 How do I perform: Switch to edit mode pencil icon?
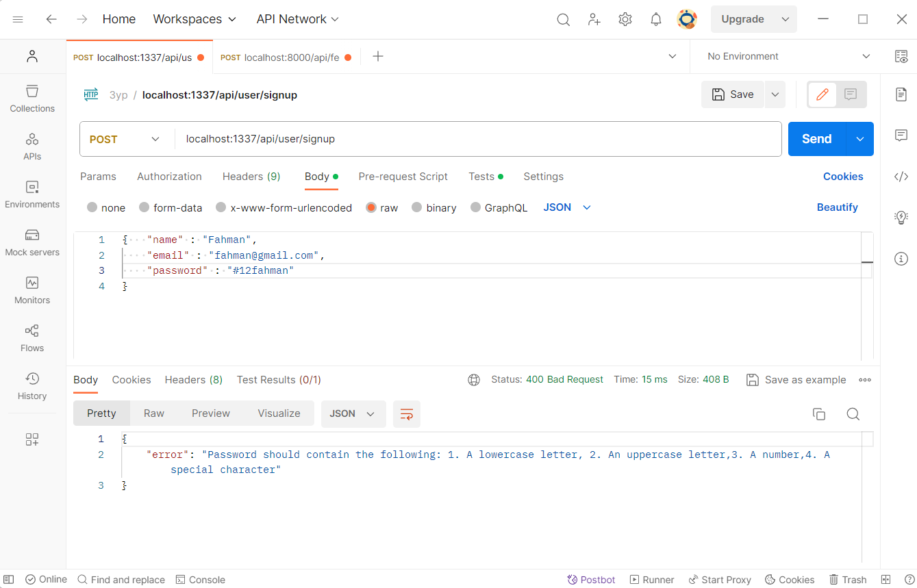click(x=822, y=94)
